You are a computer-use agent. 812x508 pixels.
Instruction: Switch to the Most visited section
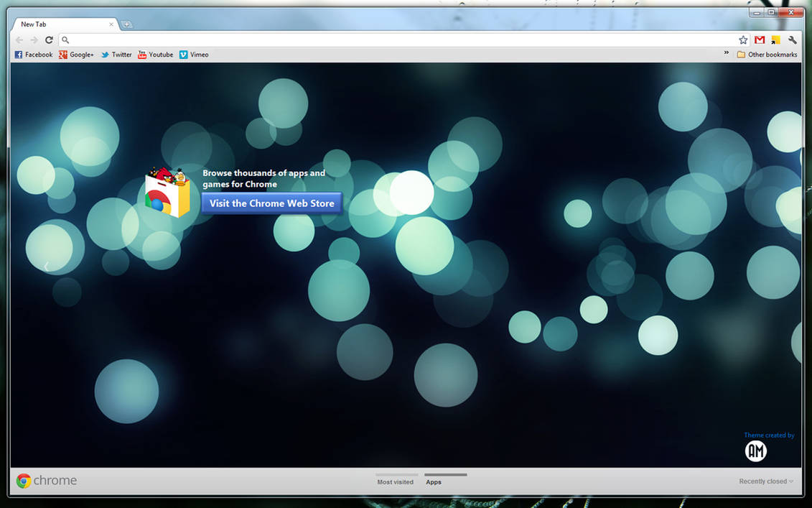(x=396, y=481)
